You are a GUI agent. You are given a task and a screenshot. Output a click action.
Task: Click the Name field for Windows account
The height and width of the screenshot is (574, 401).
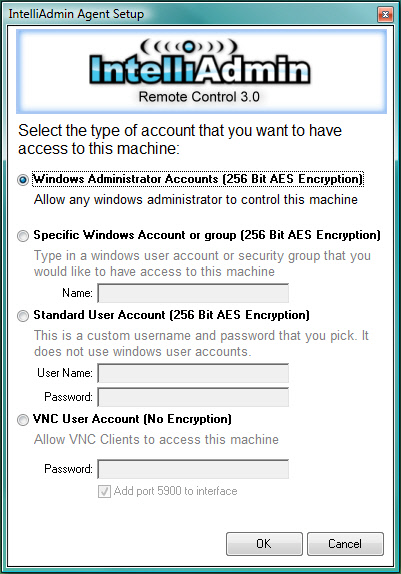tap(193, 293)
